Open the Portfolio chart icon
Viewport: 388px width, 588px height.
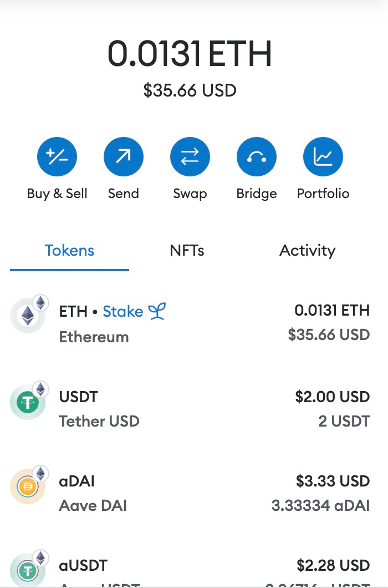[x=323, y=158]
